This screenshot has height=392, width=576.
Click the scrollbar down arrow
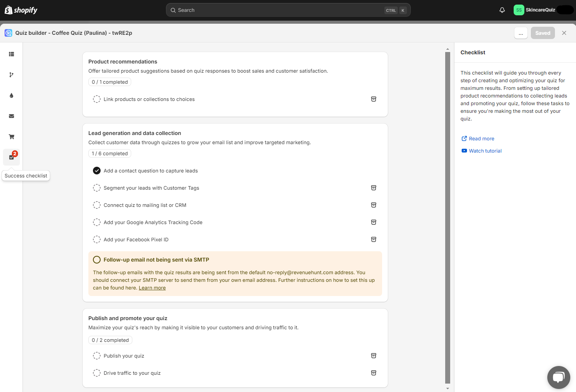point(447,389)
